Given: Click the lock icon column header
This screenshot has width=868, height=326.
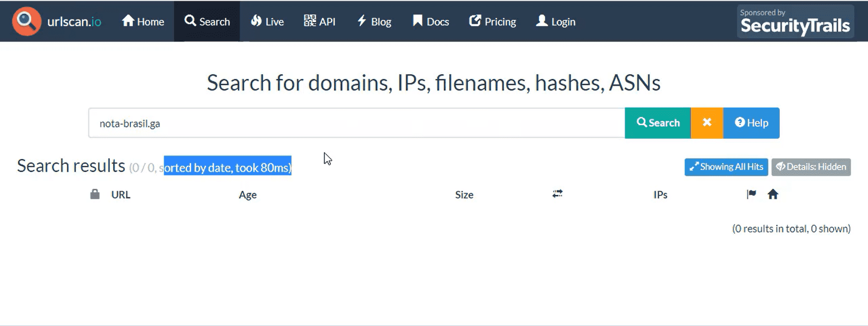Looking at the screenshot, I should 95,194.
